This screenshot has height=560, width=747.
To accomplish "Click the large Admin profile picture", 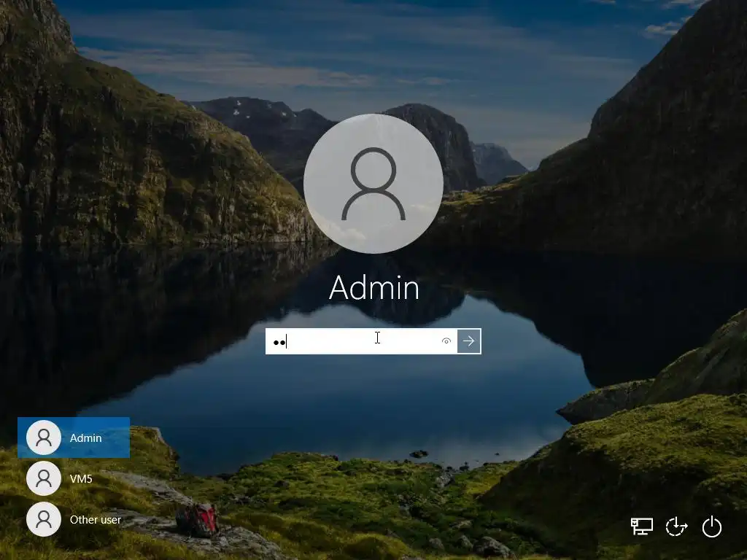I will [x=373, y=184].
